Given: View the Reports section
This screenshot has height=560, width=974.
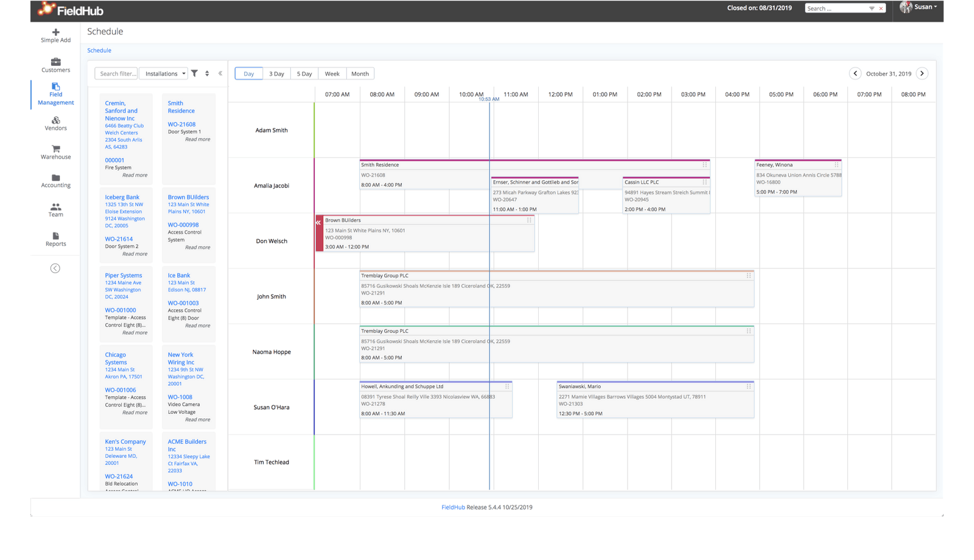Looking at the screenshot, I should (x=55, y=240).
